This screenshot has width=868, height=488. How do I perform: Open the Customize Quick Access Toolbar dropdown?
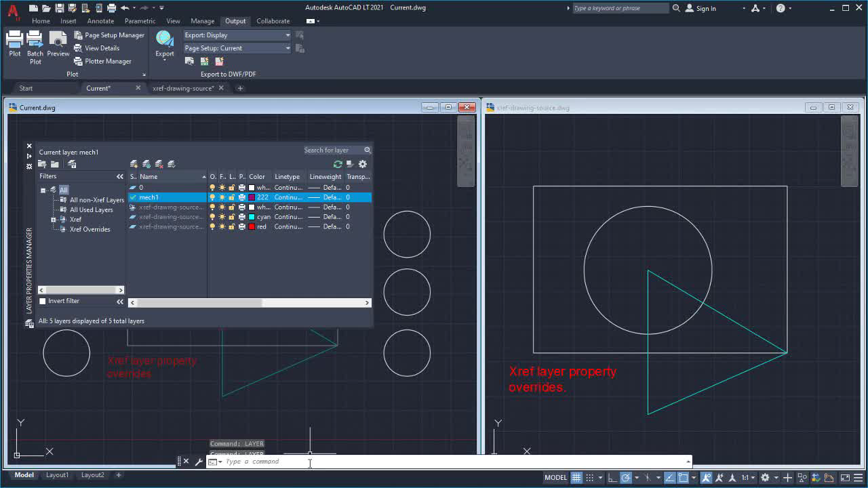[x=162, y=8]
